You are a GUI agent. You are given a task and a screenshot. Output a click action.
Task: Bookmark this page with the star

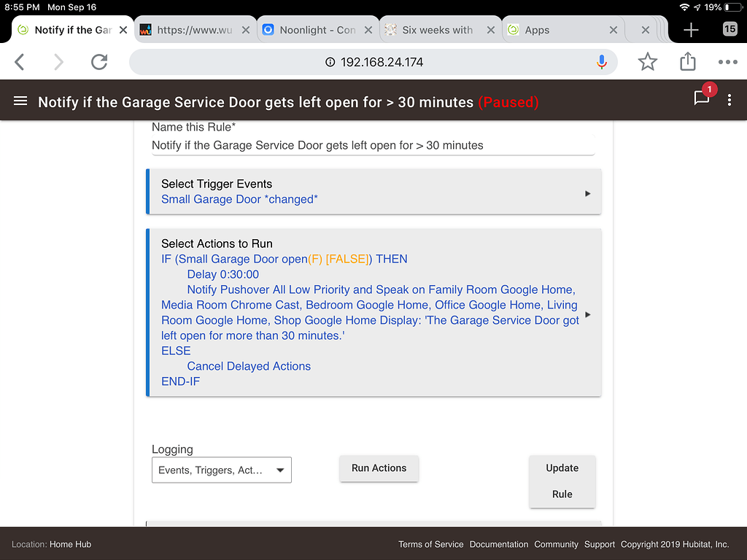(648, 62)
